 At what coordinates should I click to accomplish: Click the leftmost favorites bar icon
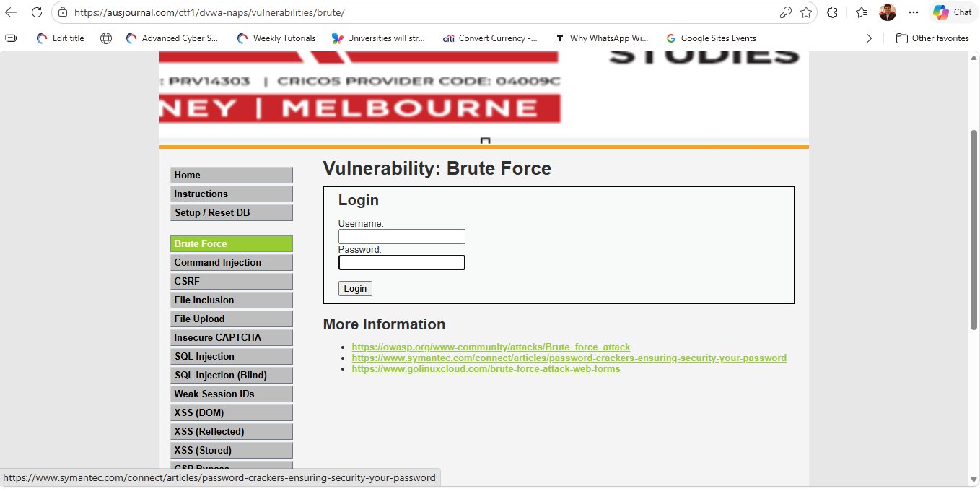pos(11,38)
